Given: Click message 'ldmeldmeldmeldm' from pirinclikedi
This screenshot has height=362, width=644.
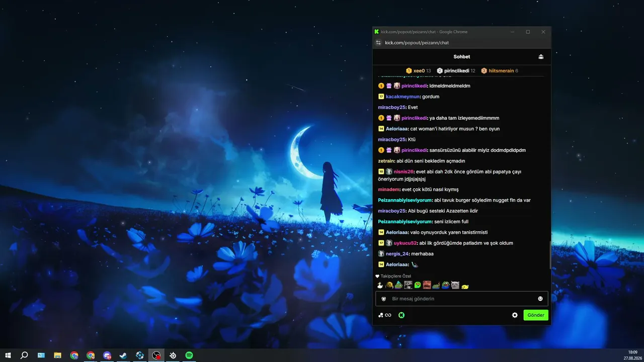Looking at the screenshot, I should pos(450,86).
